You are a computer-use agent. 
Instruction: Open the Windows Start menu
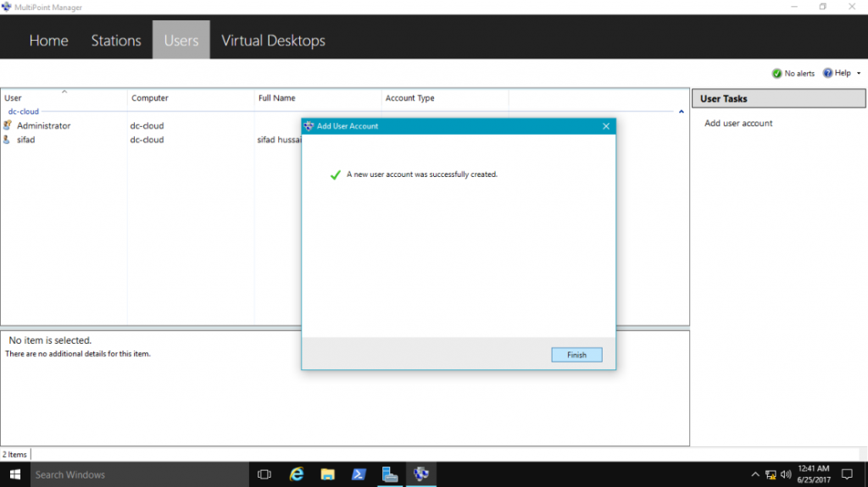(14, 474)
